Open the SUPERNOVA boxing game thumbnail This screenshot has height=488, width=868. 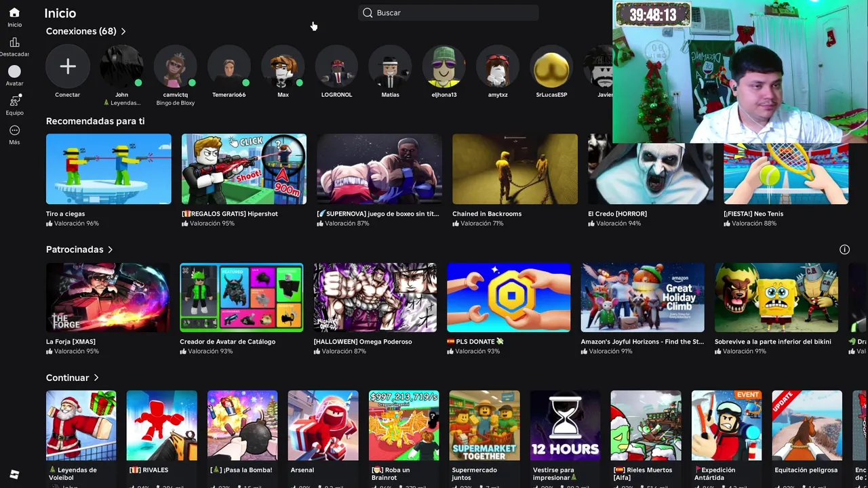click(379, 169)
